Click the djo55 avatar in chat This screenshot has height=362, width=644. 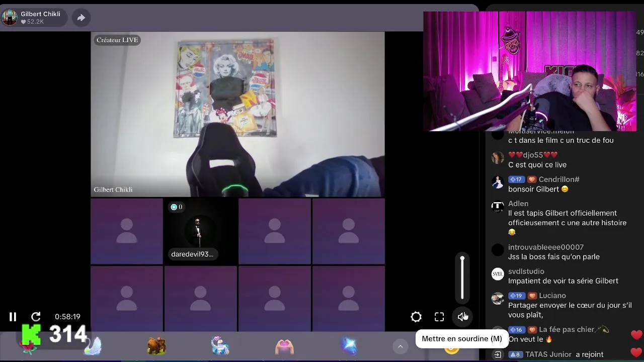498,158
